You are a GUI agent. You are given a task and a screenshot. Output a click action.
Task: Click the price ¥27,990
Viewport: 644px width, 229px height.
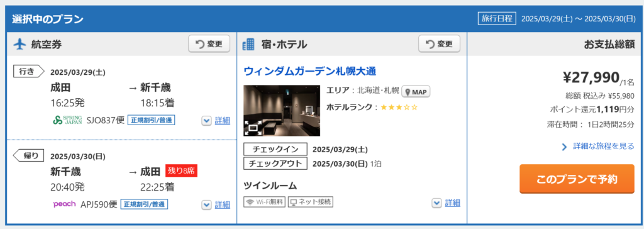pyautogui.click(x=591, y=77)
